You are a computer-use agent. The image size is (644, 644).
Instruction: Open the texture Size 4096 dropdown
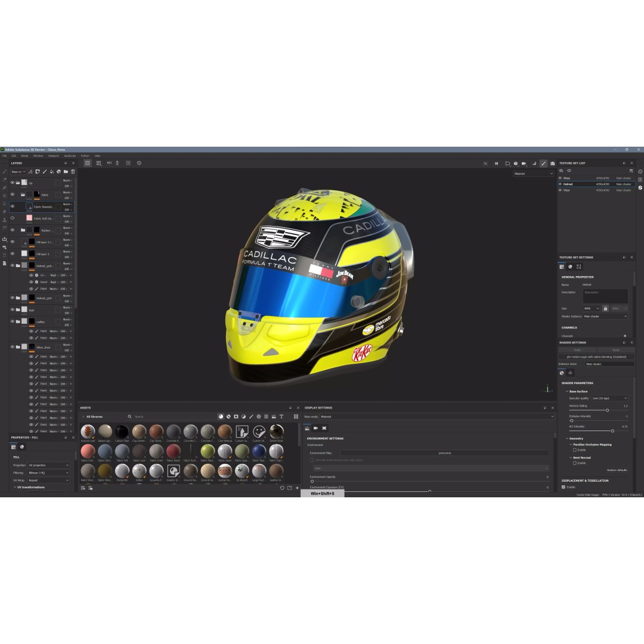(592, 308)
